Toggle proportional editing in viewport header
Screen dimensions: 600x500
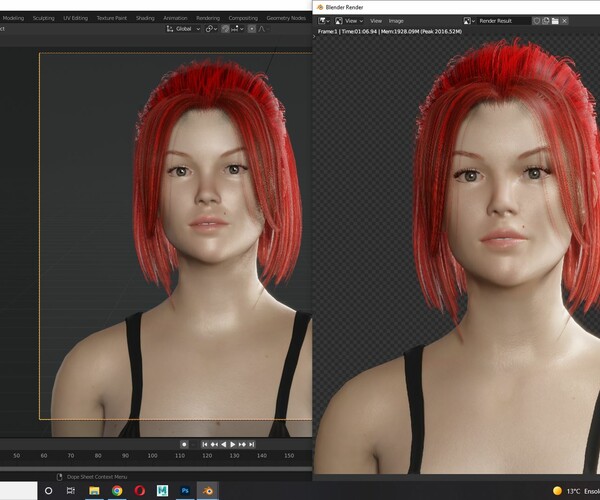click(x=252, y=29)
